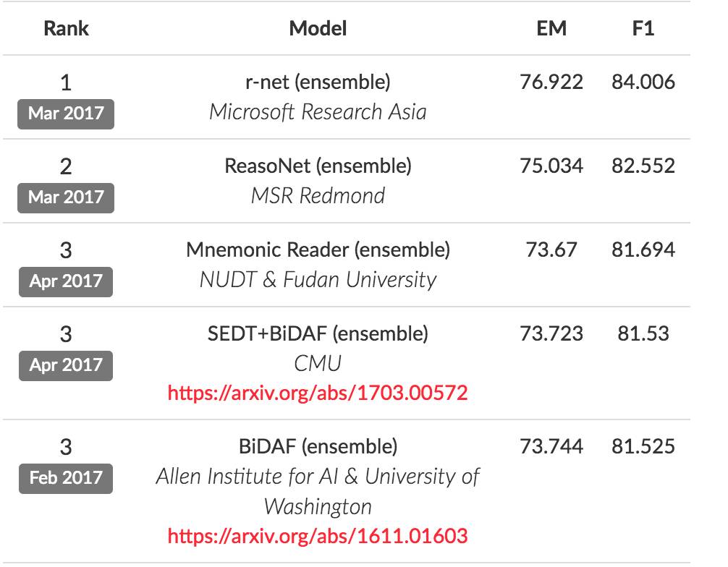
Task: Select the BiDAF (ensemble) model name
Action: [318, 446]
